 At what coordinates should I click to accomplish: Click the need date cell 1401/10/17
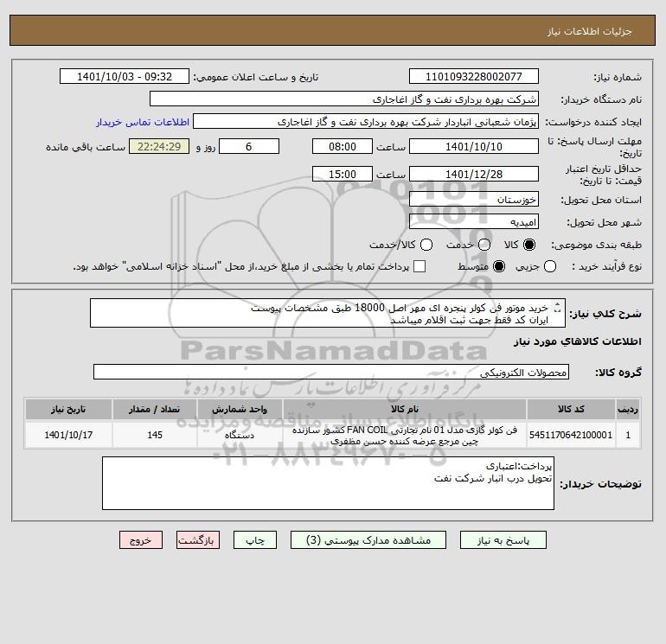(68, 435)
